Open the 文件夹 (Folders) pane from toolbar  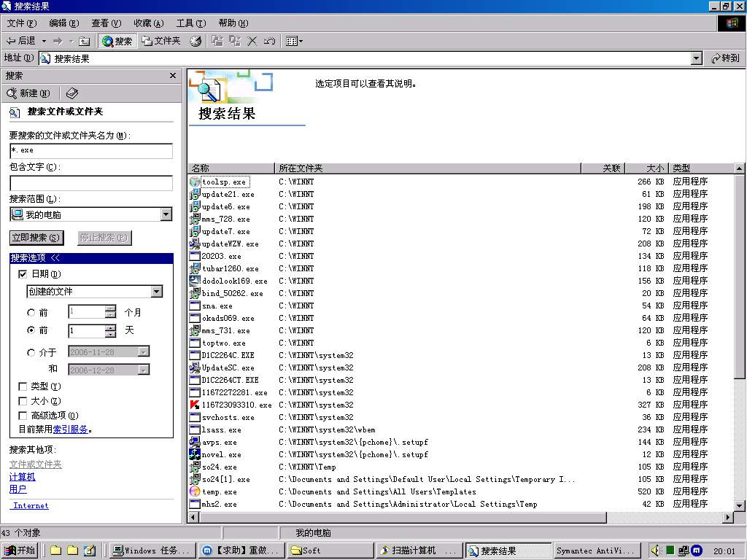[x=160, y=41]
